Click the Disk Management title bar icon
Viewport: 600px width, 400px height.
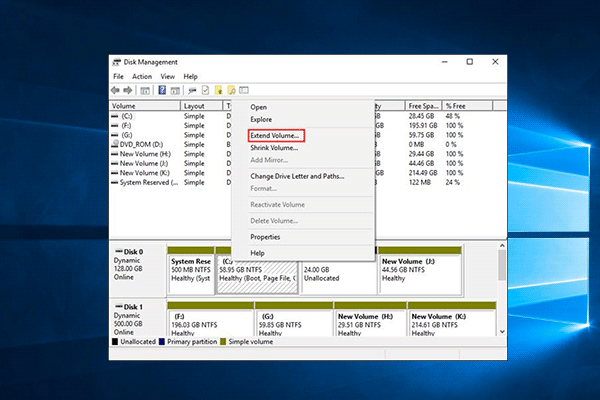(116, 62)
